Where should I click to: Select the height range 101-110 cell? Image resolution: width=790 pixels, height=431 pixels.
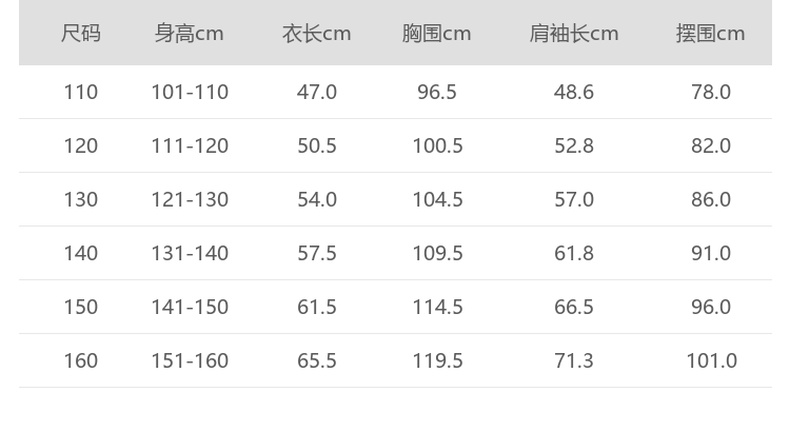[x=189, y=93]
